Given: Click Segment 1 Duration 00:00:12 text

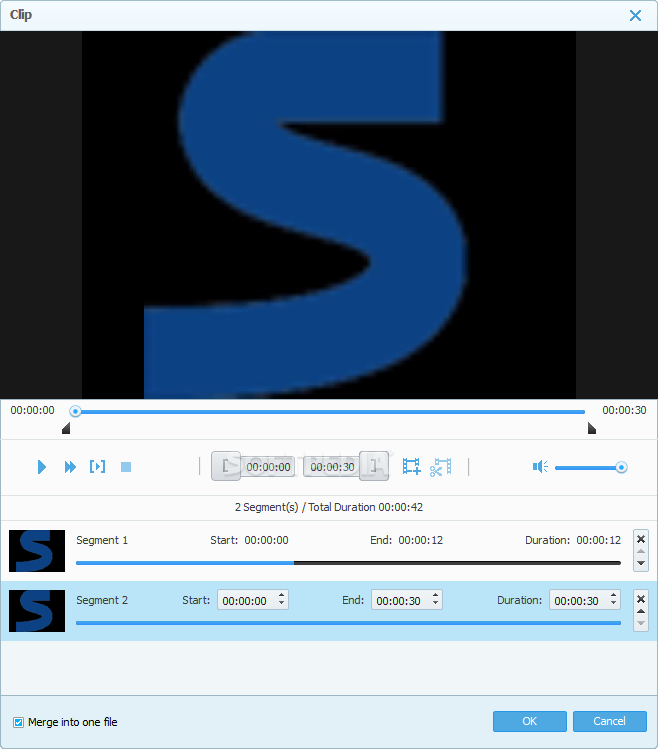Looking at the screenshot, I should click(x=598, y=540).
